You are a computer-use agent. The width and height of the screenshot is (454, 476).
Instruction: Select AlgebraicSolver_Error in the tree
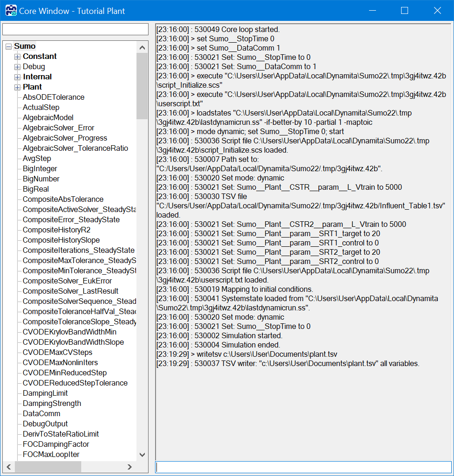58,128
